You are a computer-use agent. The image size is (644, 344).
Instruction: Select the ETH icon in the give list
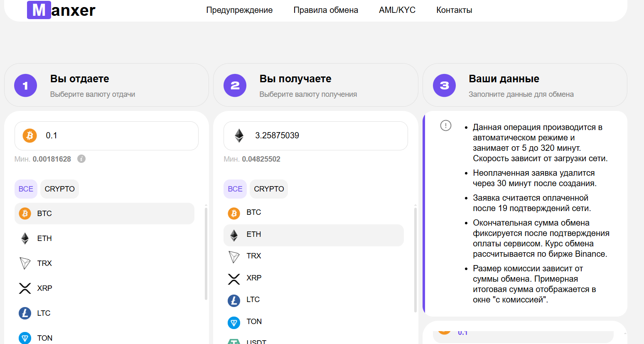coord(25,238)
